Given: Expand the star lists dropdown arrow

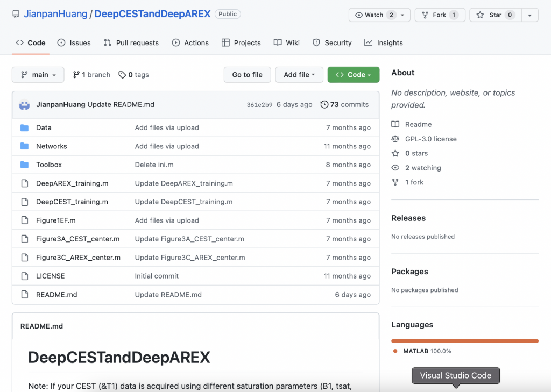Looking at the screenshot, I should [530, 15].
